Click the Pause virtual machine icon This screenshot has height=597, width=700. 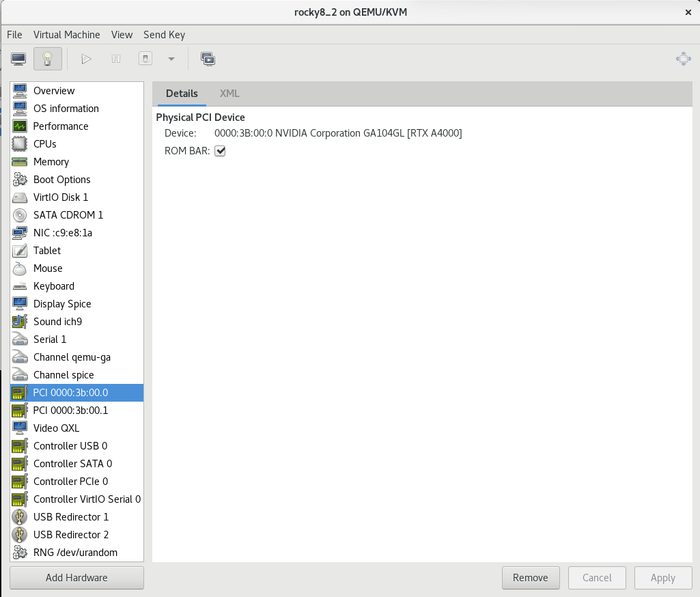click(116, 59)
